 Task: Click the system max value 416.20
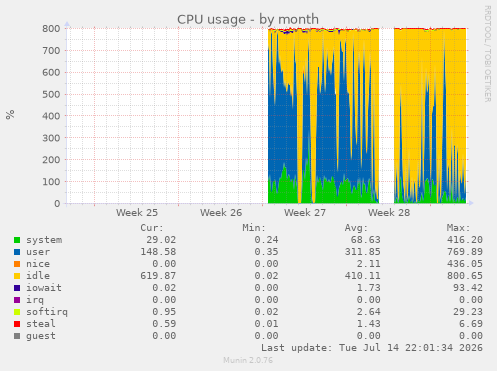coord(465,240)
